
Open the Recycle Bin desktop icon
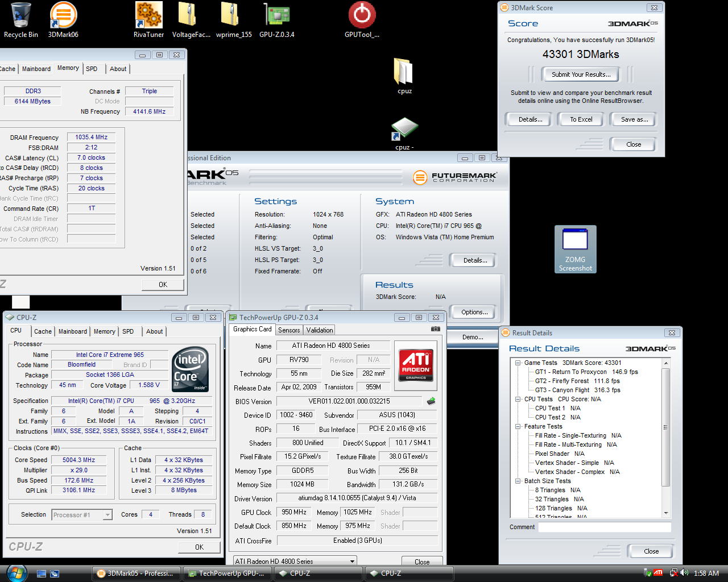coord(21,20)
